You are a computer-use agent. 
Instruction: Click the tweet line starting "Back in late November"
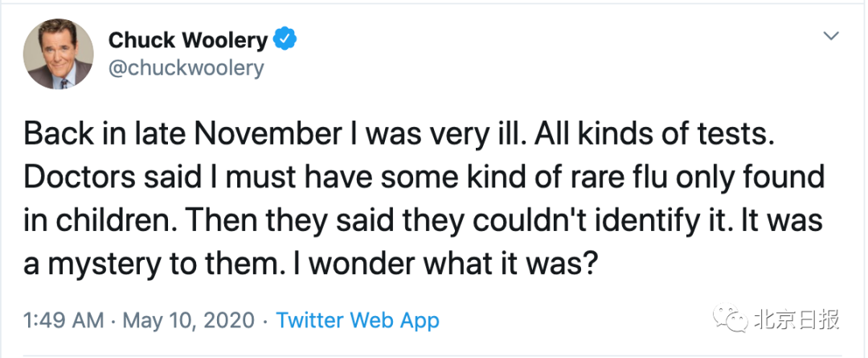point(398,134)
